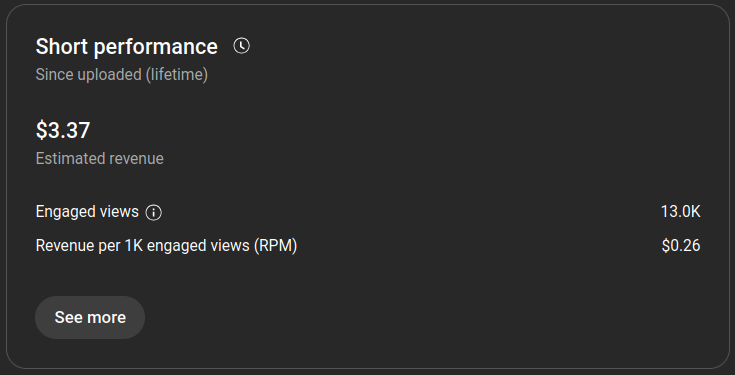The image size is (735, 375).
Task: Click the See more button
Action: tap(90, 317)
